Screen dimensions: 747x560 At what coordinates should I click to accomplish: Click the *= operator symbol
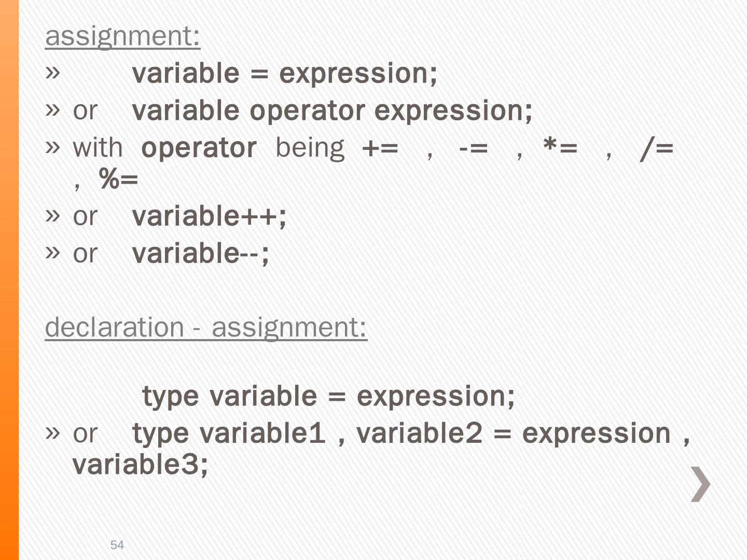[x=560, y=148]
